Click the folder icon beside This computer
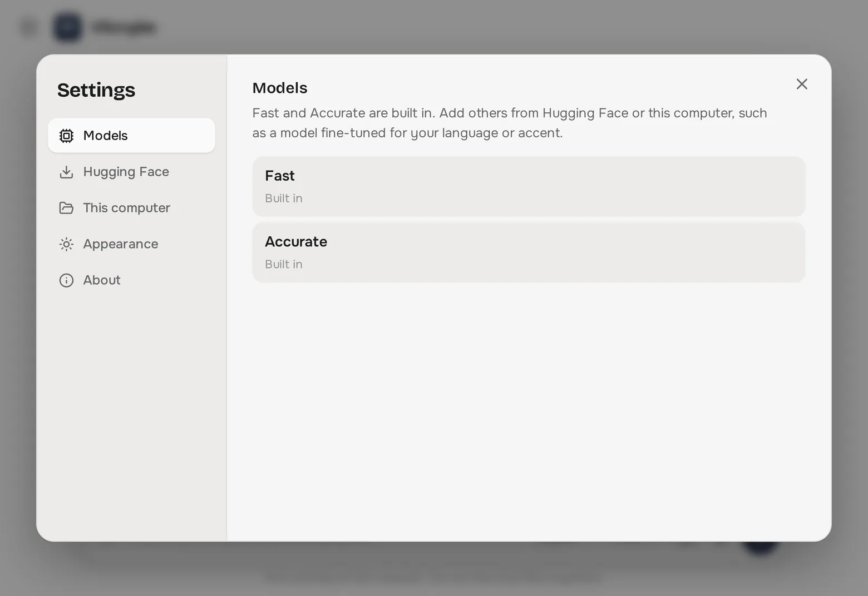This screenshot has height=596, width=868. [66, 208]
